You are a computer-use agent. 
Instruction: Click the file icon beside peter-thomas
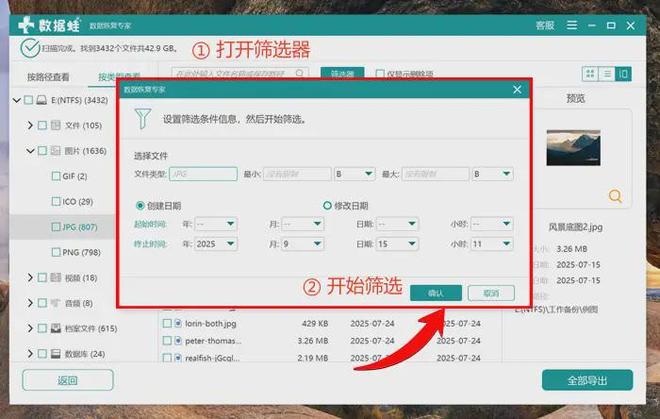(178, 340)
